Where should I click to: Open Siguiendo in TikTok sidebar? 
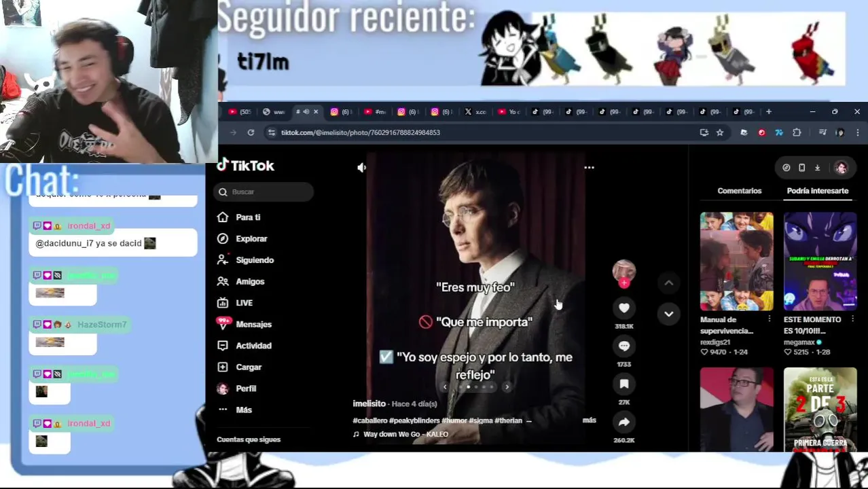(245, 260)
